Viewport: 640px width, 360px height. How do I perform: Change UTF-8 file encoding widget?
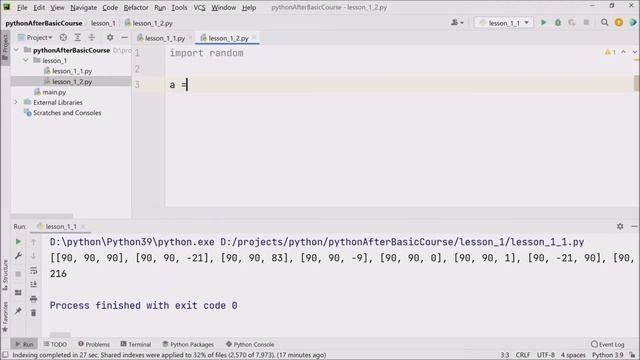coord(546,355)
